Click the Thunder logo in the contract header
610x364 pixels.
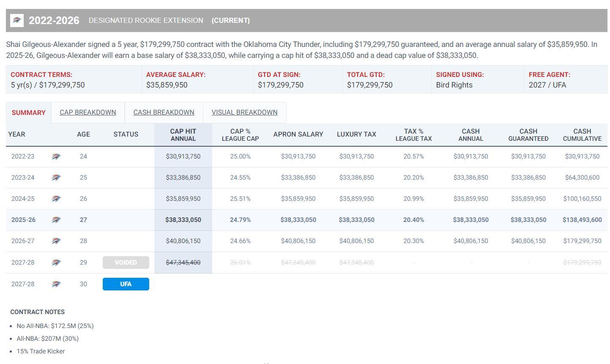(17, 20)
